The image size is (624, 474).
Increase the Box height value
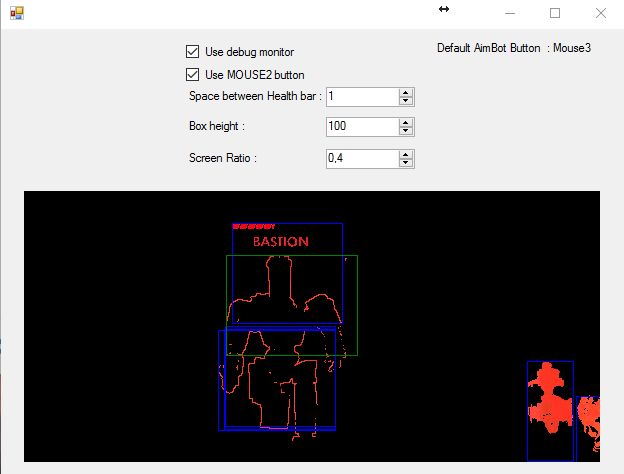406,123
